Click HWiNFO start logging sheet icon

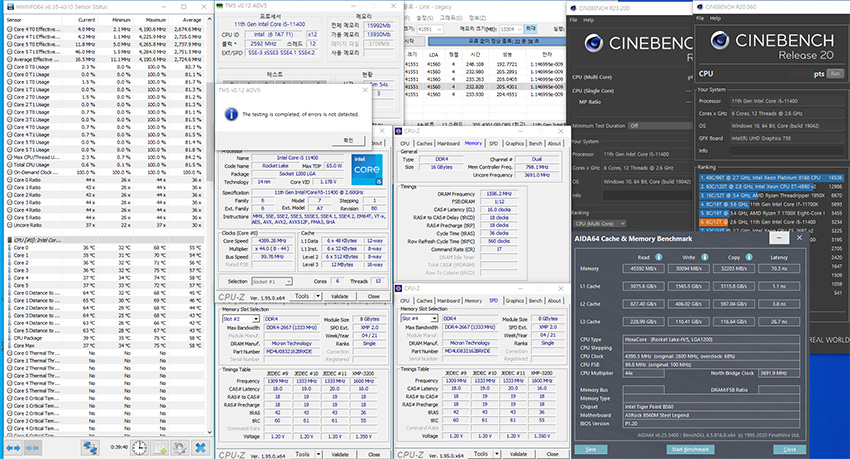160,448
